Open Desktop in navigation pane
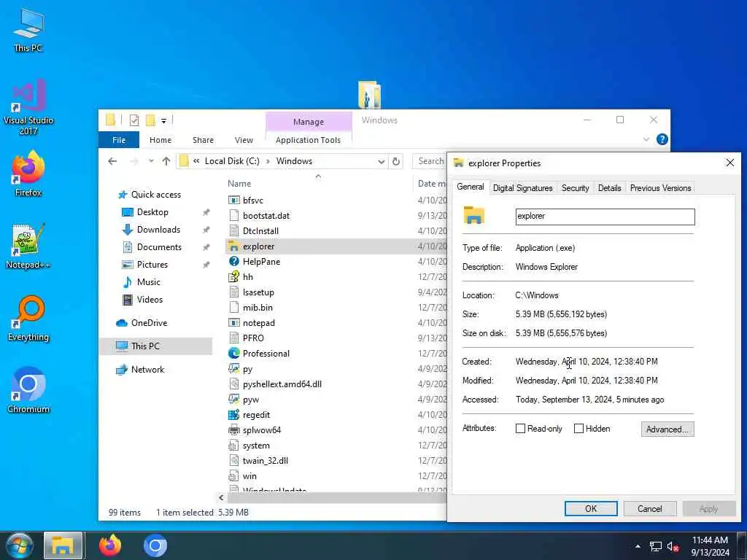The width and height of the screenshot is (747, 560). (152, 212)
